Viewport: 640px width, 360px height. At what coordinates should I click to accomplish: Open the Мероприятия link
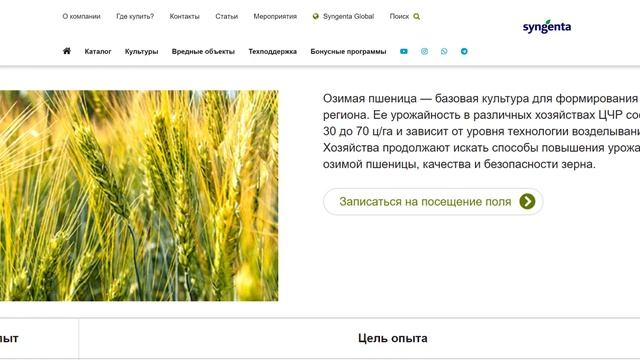tap(275, 16)
